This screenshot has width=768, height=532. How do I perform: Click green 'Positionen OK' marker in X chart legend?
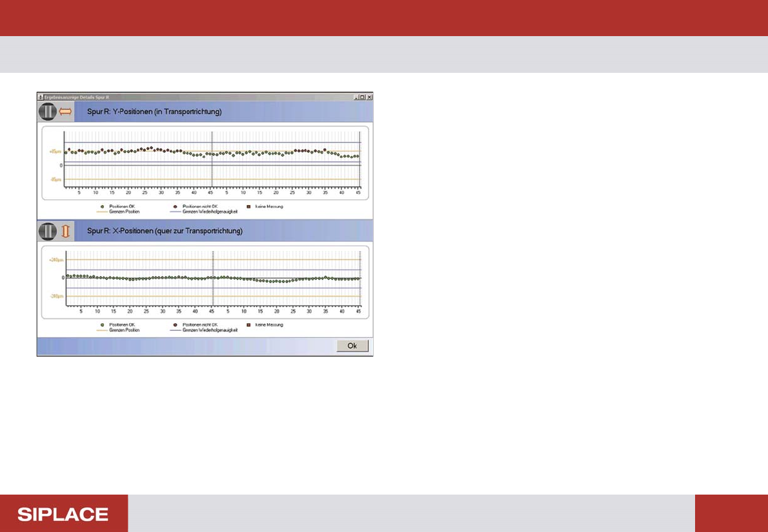click(102, 325)
